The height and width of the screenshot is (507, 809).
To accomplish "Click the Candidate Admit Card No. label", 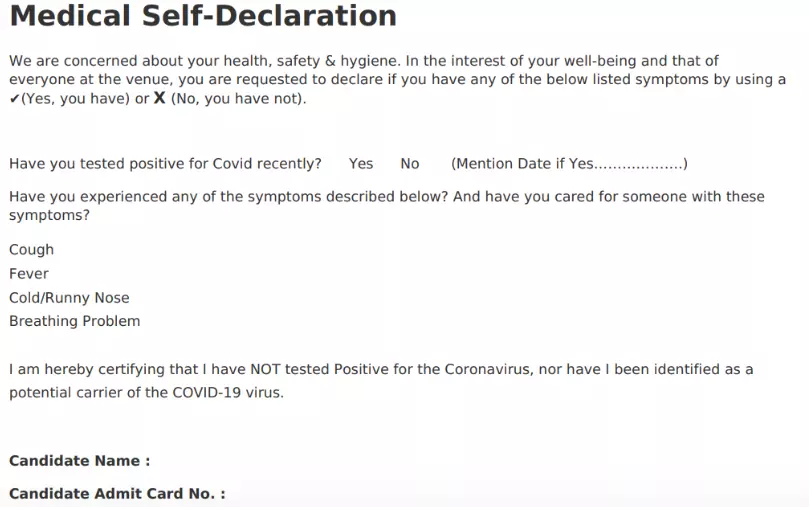I will click(x=117, y=494).
